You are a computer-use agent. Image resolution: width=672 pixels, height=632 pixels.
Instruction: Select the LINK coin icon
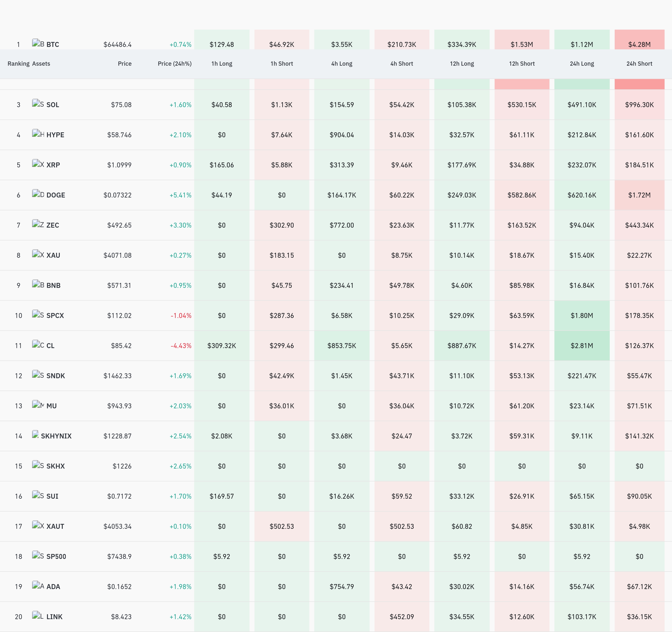(x=38, y=615)
